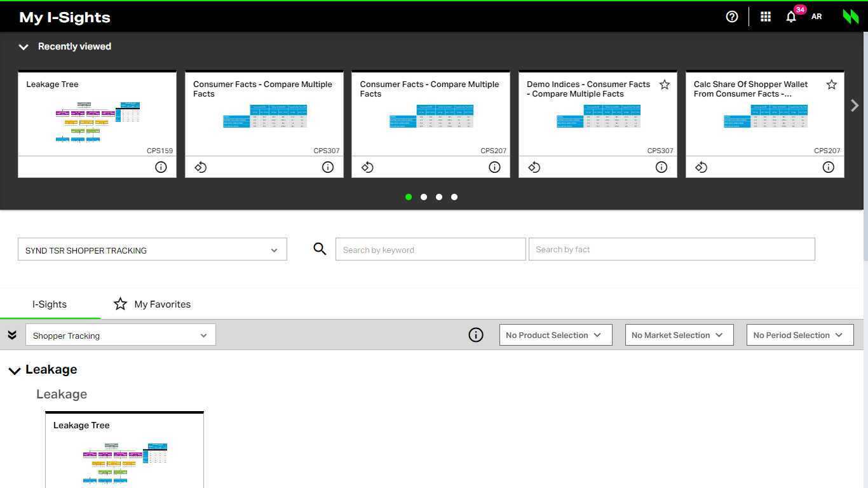Screen dimensions: 868x488
Task: View info on the Leakage Tree card
Action: pos(161,167)
